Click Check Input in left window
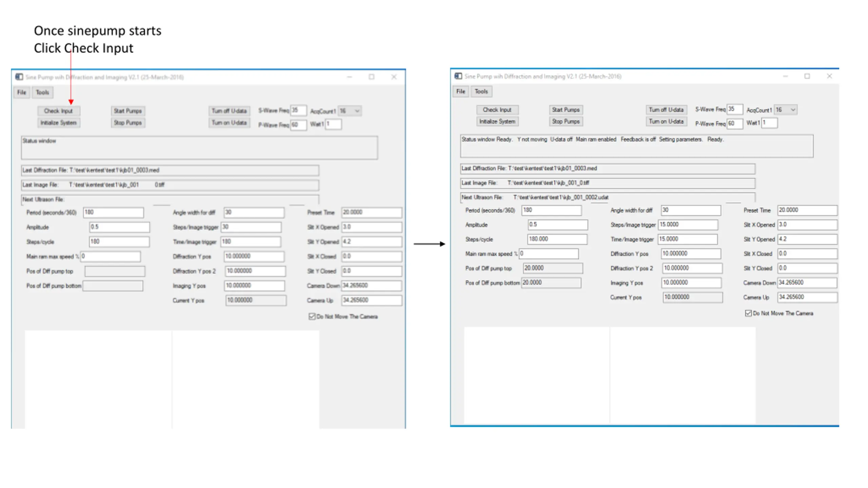Image resolution: width=868 pixels, height=488 pixels. (x=58, y=111)
